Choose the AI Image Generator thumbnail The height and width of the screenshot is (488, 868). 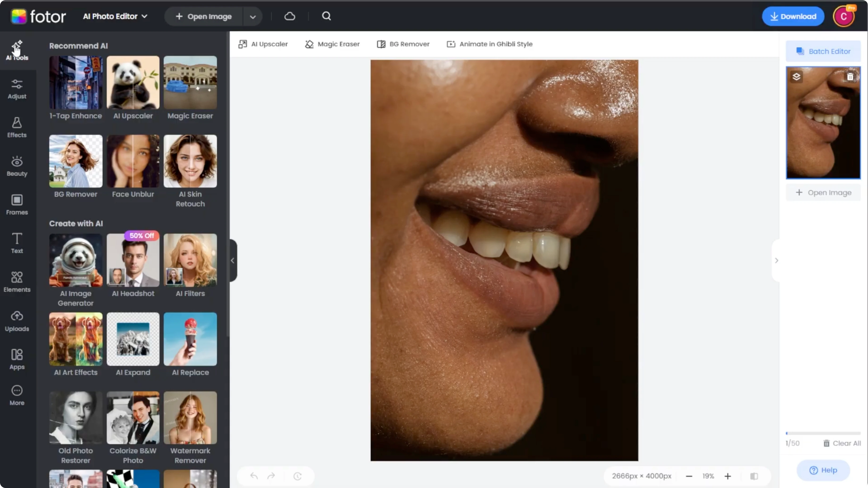[76, 260]
